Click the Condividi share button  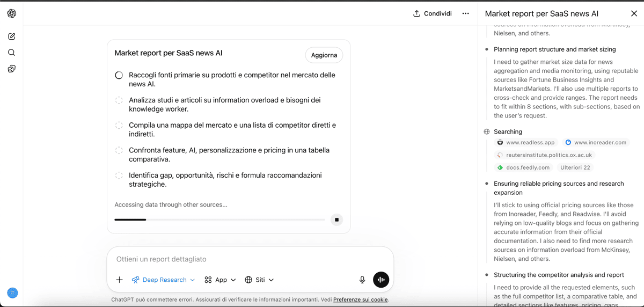[x=432, y=13]
